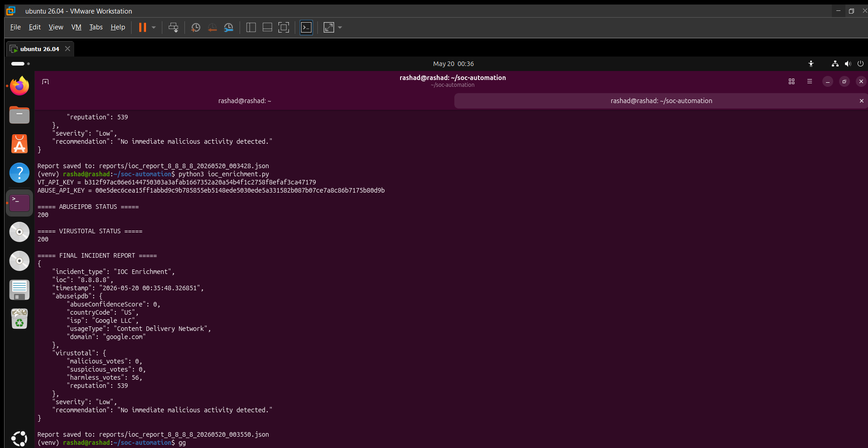The width and height of the screenshot is (868, 448).
Task: Toggle the VMware library sidebar
Action: click(x=251, y=28)
